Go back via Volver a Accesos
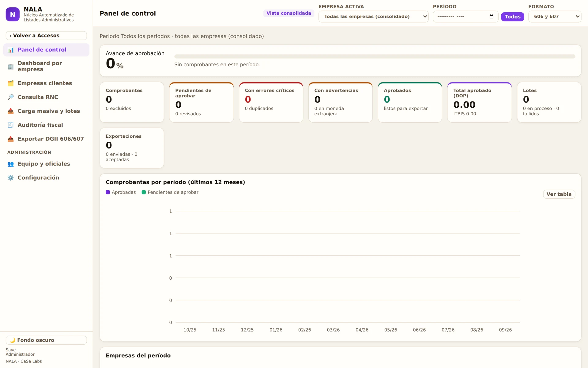 coord(46,36)
